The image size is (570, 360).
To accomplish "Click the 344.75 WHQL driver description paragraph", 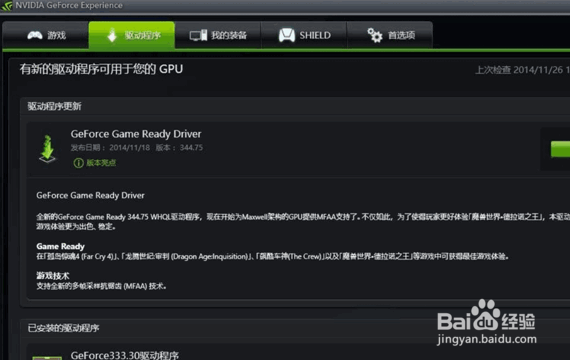I will point(303,221).
